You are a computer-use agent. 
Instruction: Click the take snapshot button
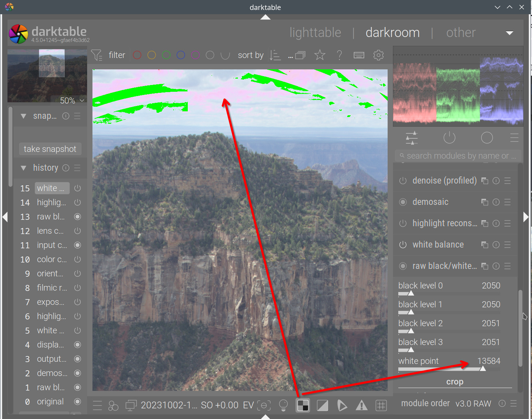pyautogui.click(x=50, y=149)
